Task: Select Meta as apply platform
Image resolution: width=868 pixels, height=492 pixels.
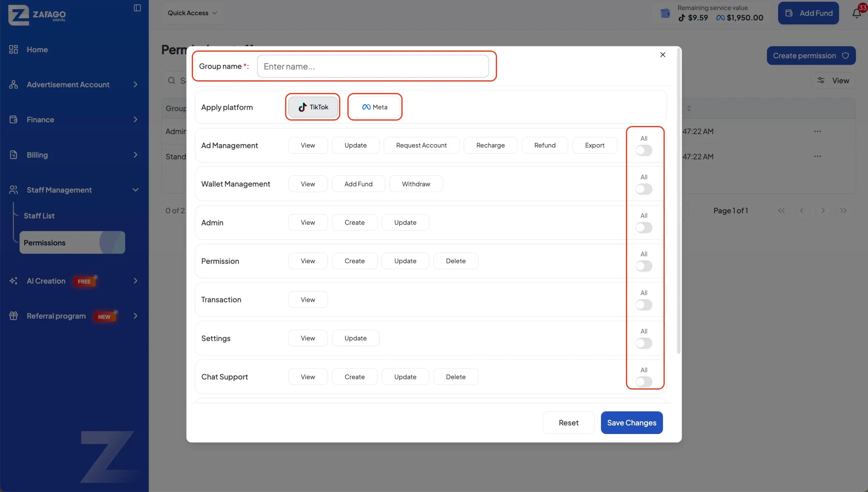Action: click(x=375, y=107)
